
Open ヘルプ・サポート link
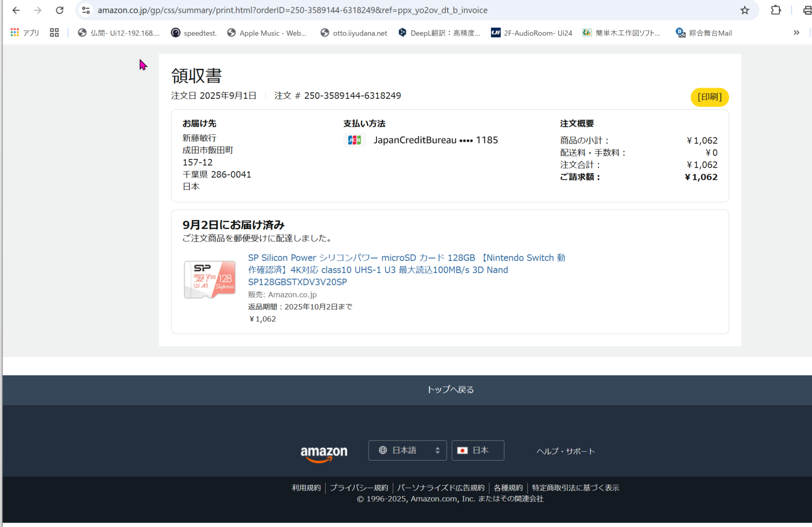565,451
